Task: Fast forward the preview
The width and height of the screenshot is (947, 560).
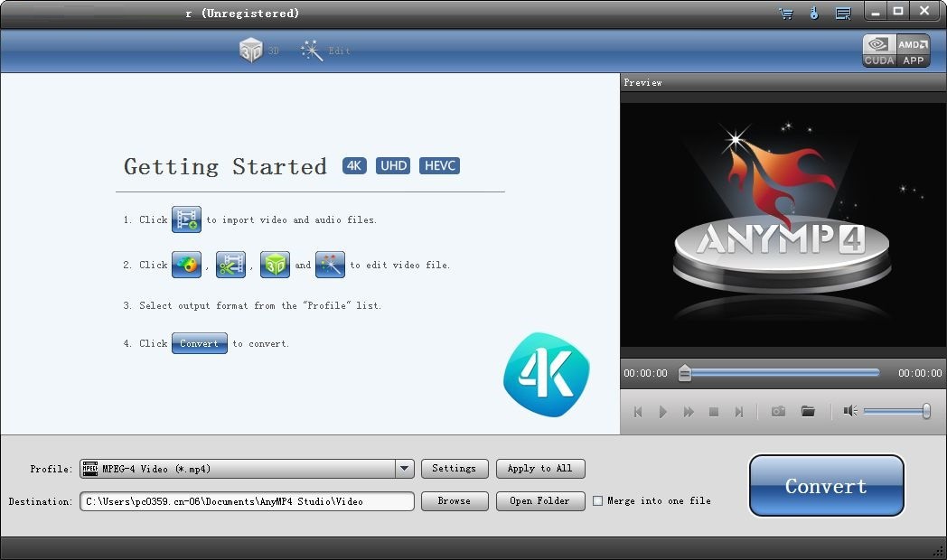Action: (689, 412)
